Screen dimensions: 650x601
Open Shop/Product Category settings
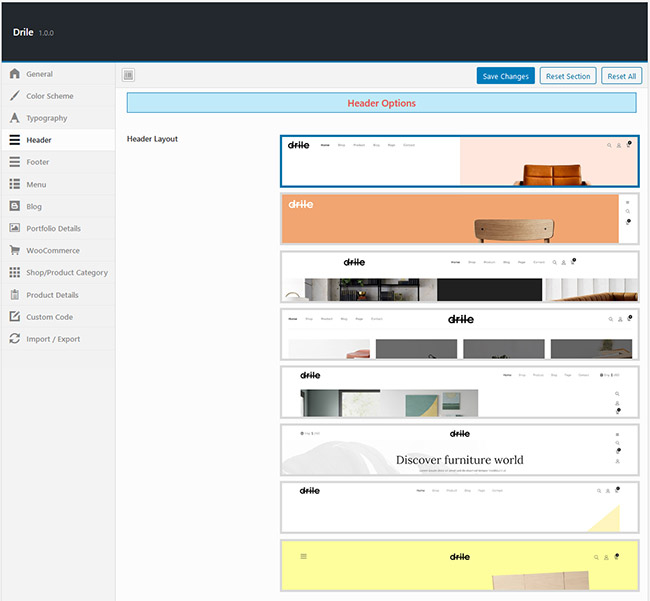click(x=58, y=272)
